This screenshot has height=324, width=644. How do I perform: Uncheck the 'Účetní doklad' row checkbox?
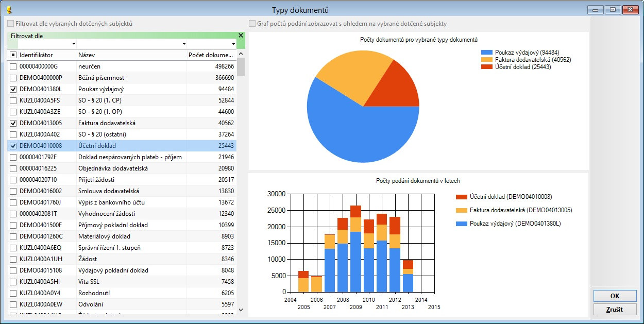pyautogui.click(x=13, y=146)
